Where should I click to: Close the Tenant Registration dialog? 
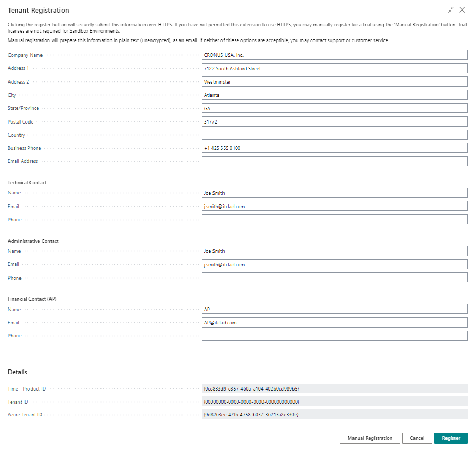pyautogui.click(x=462, y=9)
